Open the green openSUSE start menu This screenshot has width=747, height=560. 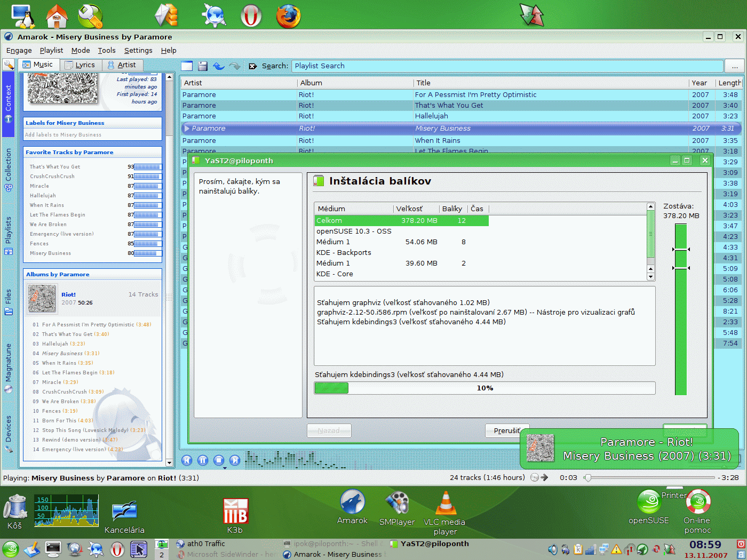(x=10, y=549)
